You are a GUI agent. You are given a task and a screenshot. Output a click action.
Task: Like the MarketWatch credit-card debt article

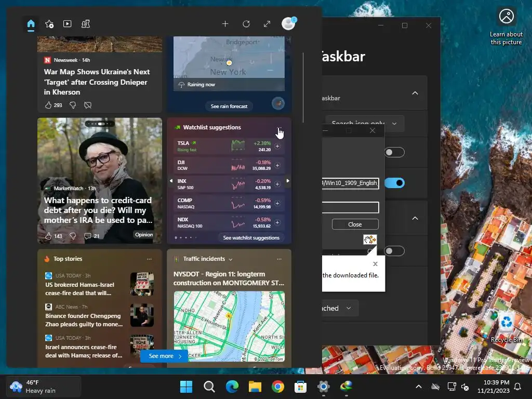[x=48, y=236]
